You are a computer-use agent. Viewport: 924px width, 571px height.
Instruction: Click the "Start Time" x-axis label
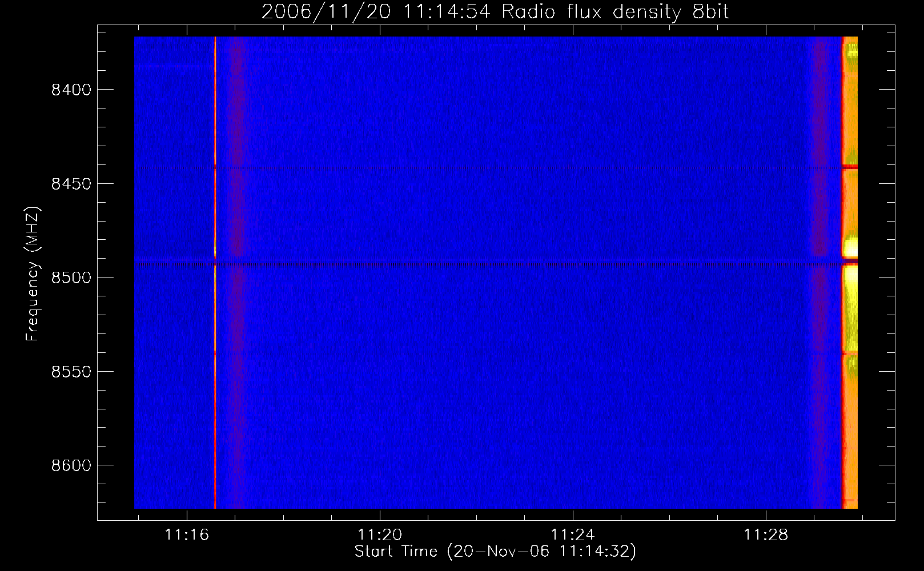tap(495, 552)
